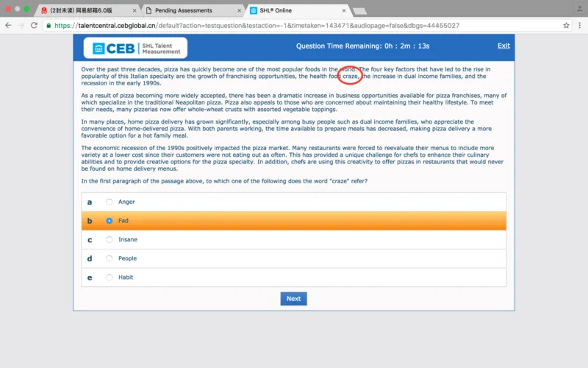Viewport: 588px width, 368px height.
Task: Select the Anger radio button
Action: (110, 202)
